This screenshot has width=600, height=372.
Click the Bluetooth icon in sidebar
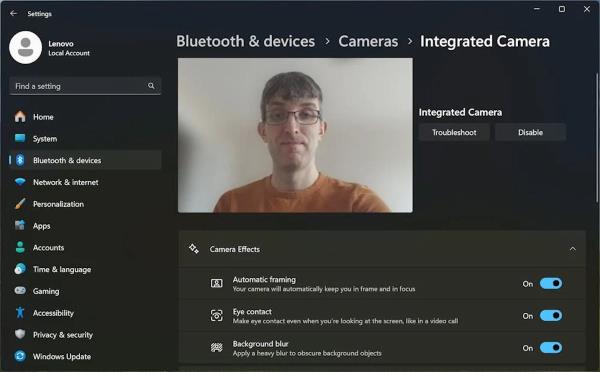[x=20, y=160]
